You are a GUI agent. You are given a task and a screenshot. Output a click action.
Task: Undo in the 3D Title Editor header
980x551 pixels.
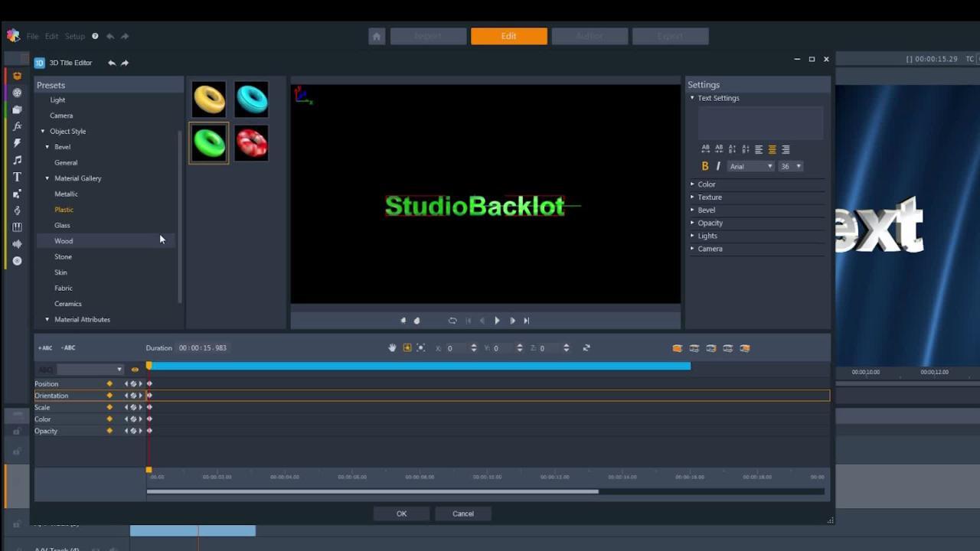pos(112,63)
